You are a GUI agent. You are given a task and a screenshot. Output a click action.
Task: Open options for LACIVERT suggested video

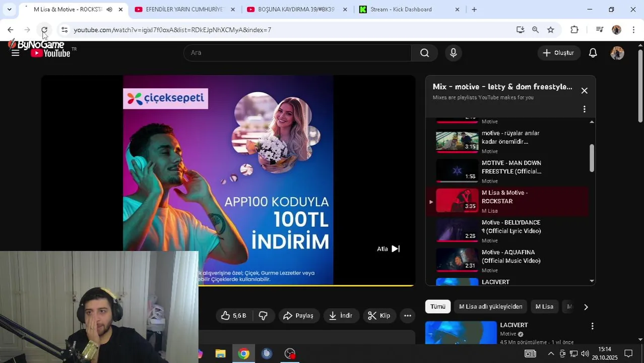pos(593,326)
